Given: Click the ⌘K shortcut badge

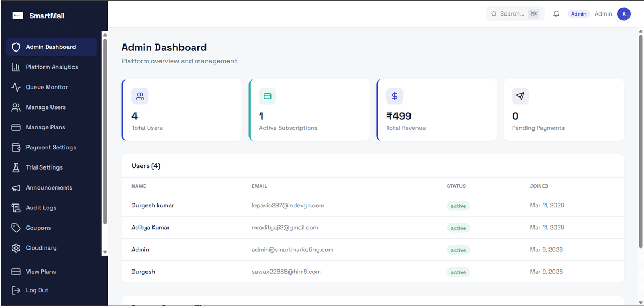Looking at the screenshot, I should [x=533, y=14].
